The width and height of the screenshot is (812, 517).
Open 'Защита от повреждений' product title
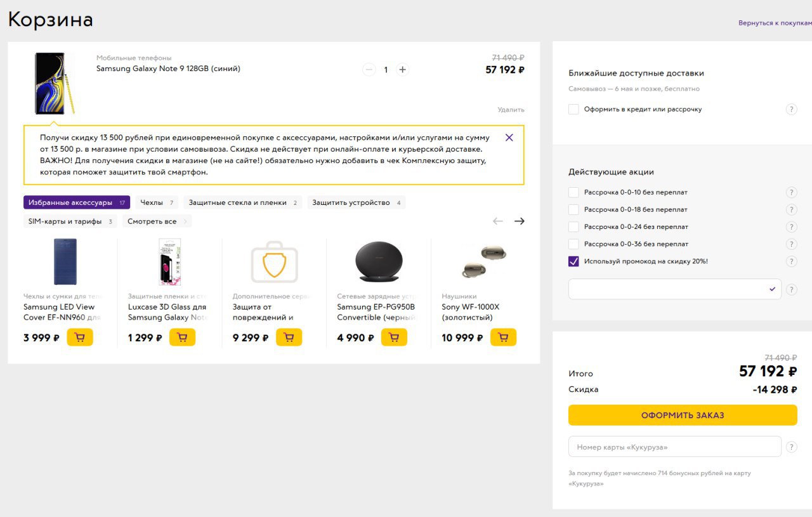coord(263,312)
